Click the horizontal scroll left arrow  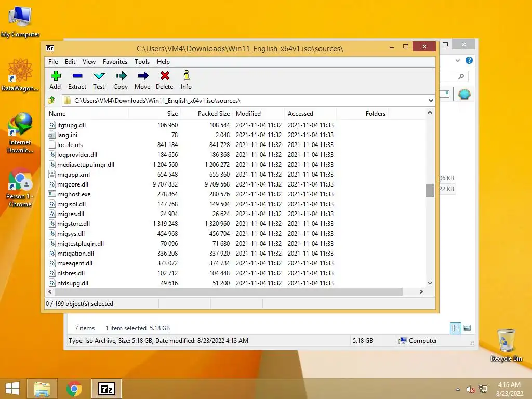coord(50,292)
